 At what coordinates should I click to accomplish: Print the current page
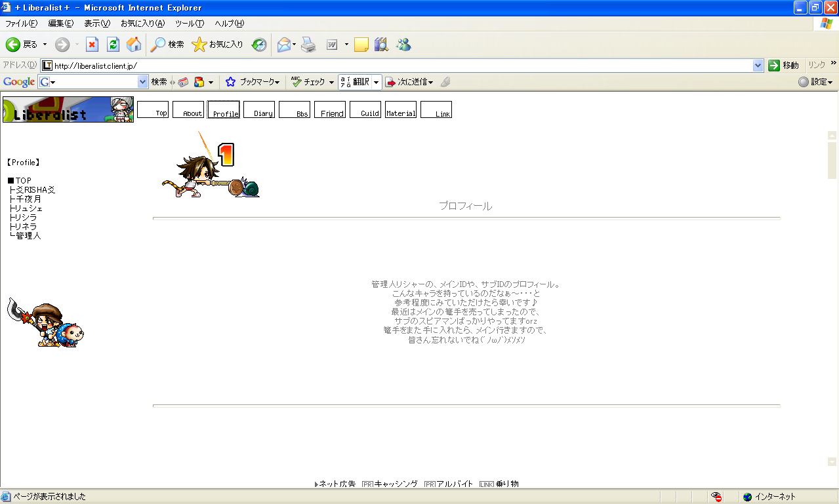[309, 45]
